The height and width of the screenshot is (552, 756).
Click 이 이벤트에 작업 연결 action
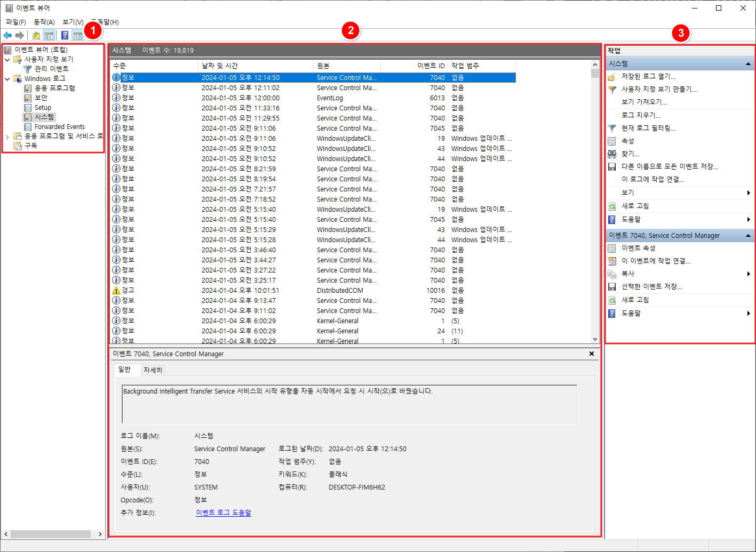coord(656,261)
